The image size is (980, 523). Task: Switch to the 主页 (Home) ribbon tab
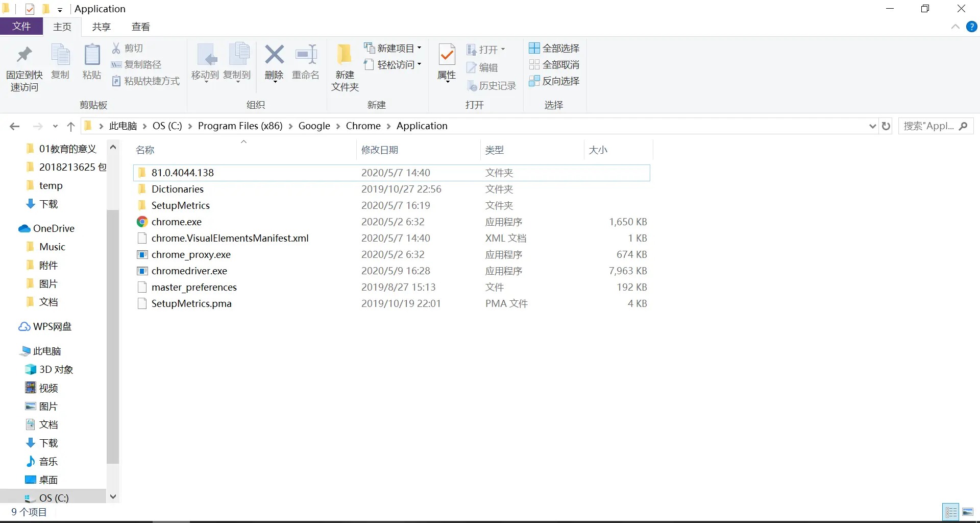point(62,27)
